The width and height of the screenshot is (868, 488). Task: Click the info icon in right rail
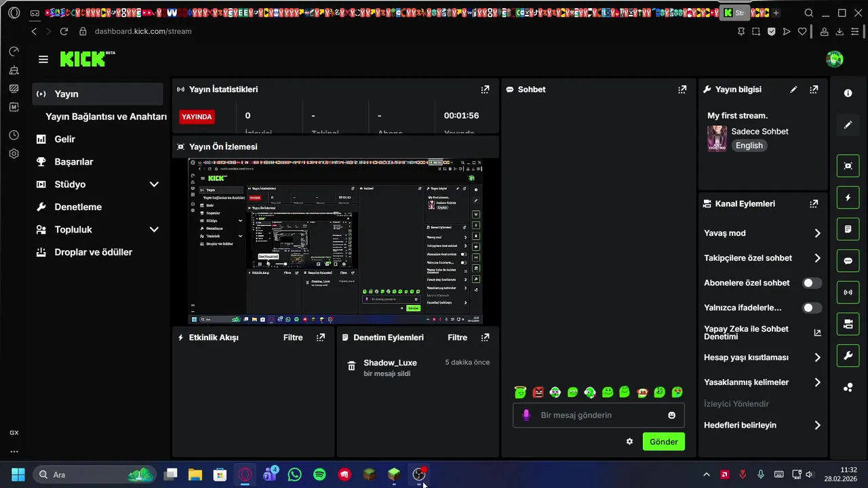848,94
